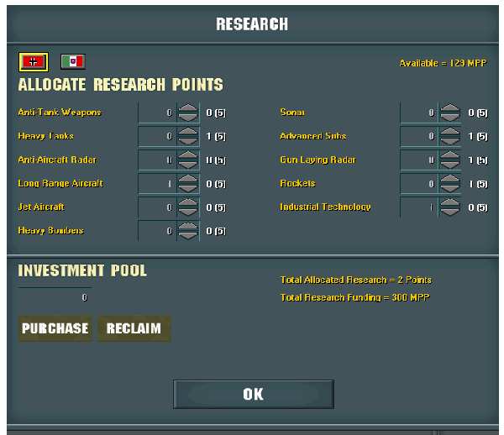The width and height of the screenshot is (504, 435).
Task: Decrease Heavy Bombers research points
Action: pos(188,235)
